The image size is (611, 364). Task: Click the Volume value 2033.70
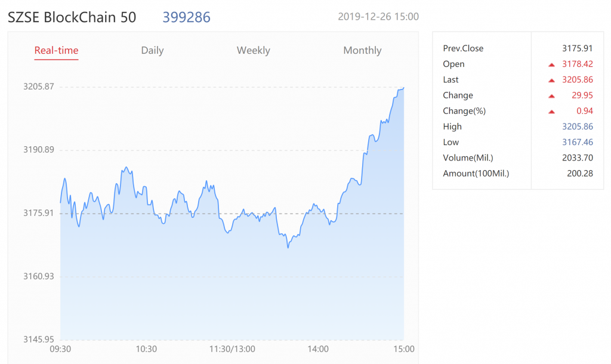pos(578,158)
